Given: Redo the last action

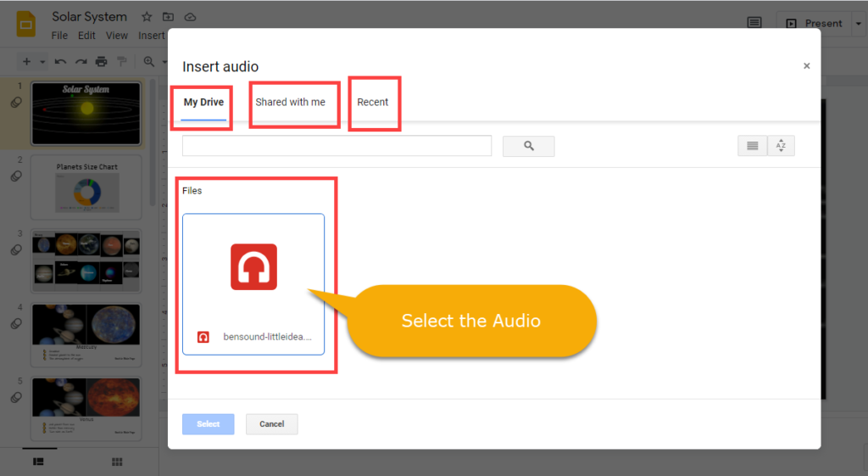Looking at the screenshot, I should point(81,61).
